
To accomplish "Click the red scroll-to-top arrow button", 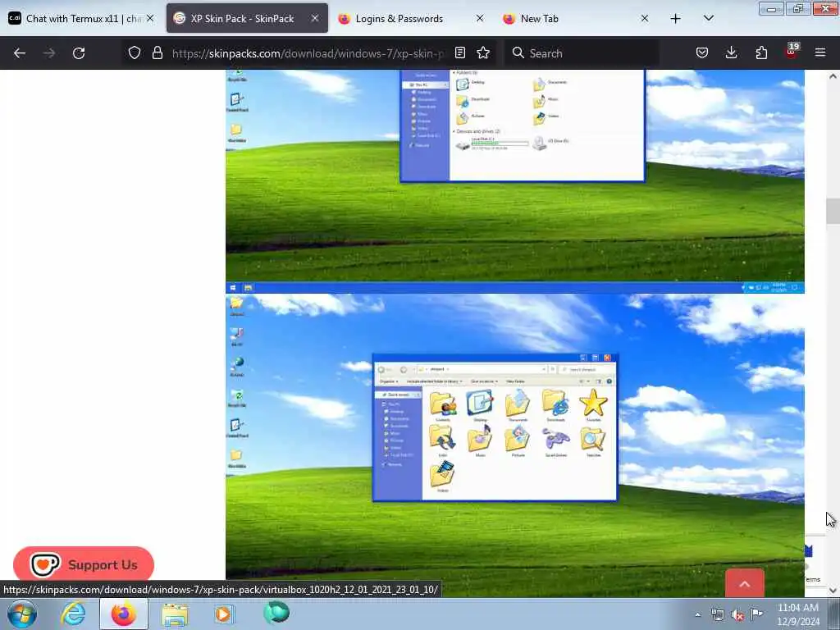I will point(745,583).
